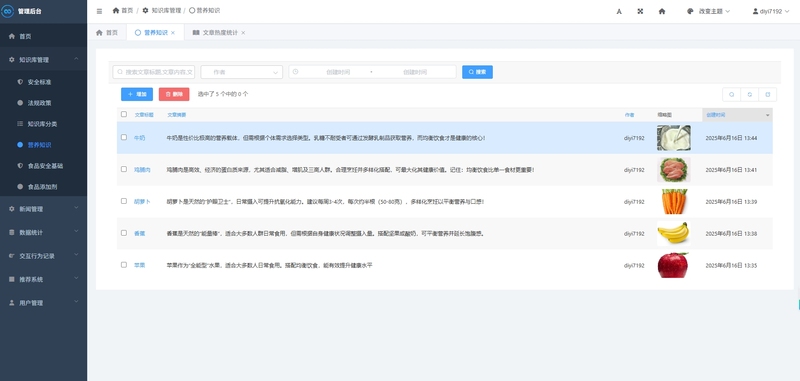Close the 文章热度统计 tab
800x381 pixels.
point(243,33)
